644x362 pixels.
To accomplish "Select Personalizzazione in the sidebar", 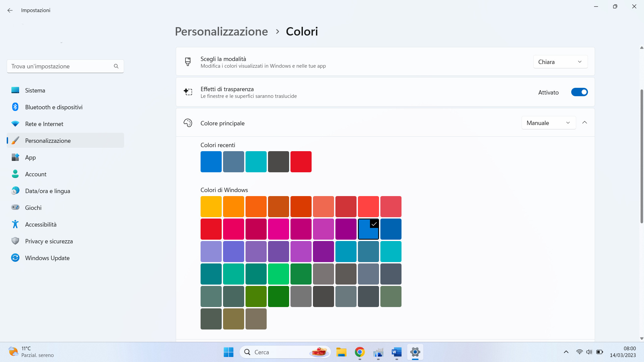I will (x=48, y=140).
